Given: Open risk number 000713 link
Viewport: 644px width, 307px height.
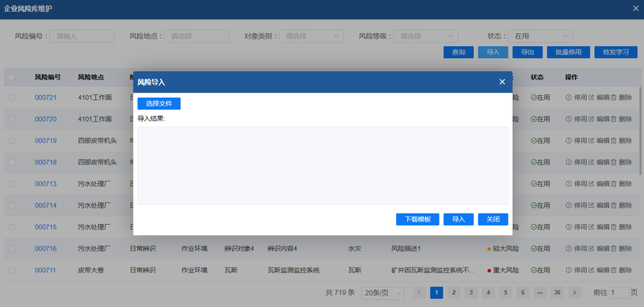Looking at the screenshot, I should (46, 184).
